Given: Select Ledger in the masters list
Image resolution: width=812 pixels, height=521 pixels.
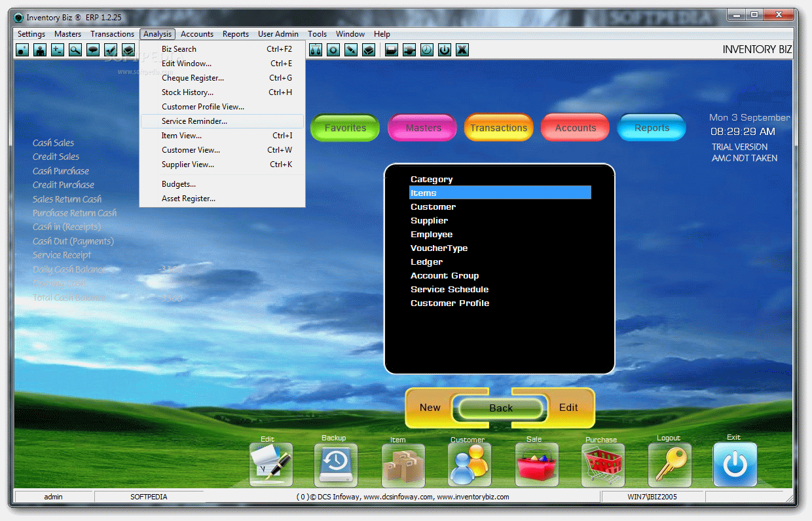Looking at the screenshot, I should [500, 261].
